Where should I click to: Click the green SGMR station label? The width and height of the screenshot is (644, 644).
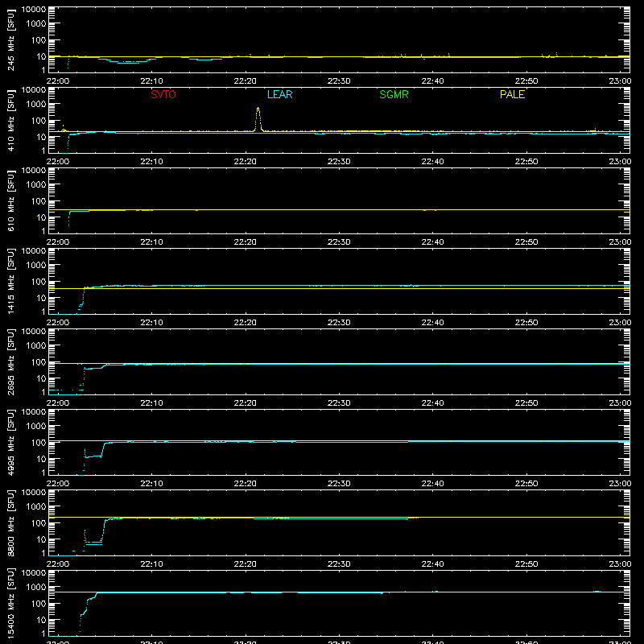pyautogui.click(x=394, y=94)
